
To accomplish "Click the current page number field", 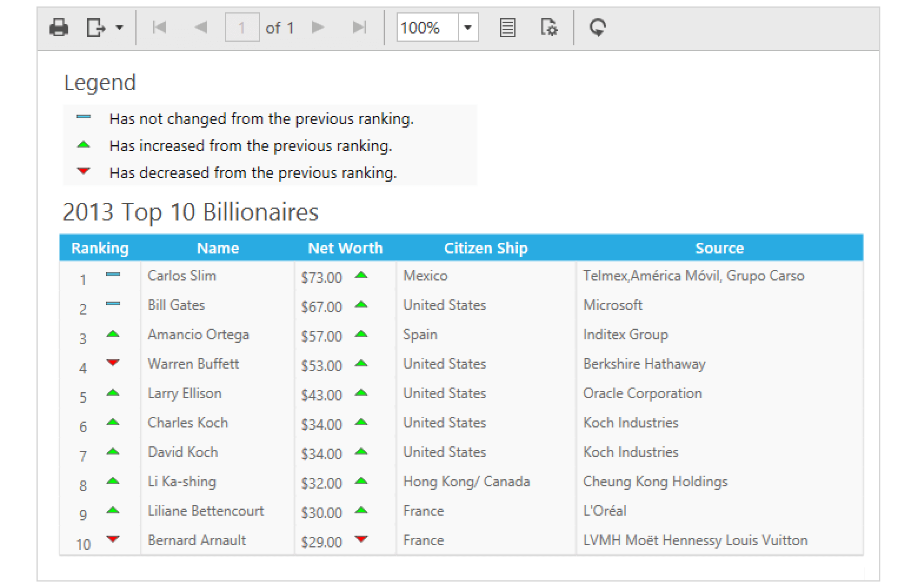I will pyautogui.click(x=242, y=28).
